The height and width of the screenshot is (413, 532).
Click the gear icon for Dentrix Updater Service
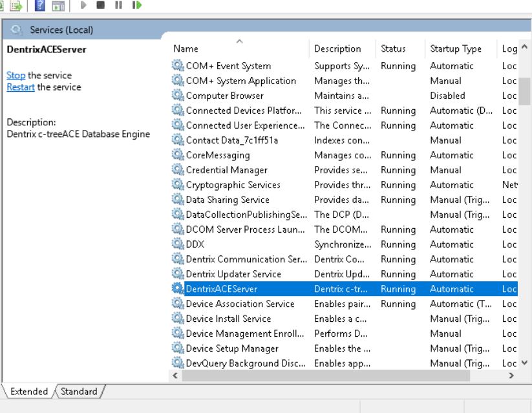(178, 273)
